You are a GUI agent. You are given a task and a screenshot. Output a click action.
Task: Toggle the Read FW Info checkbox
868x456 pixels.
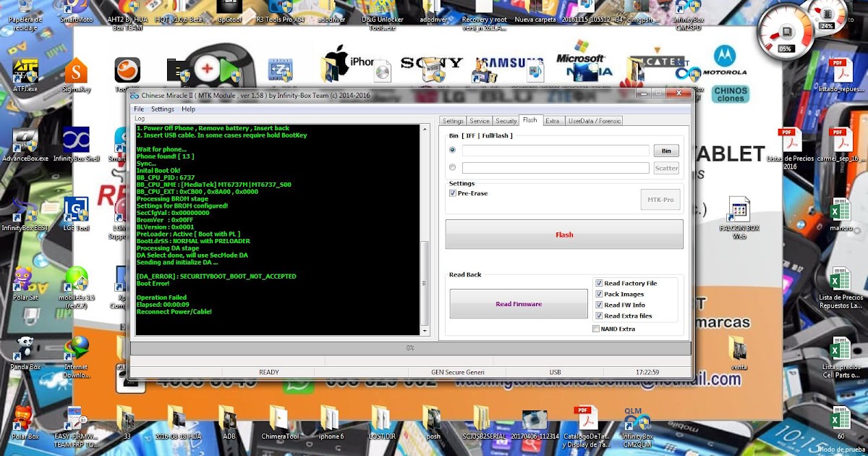point(599,305)
